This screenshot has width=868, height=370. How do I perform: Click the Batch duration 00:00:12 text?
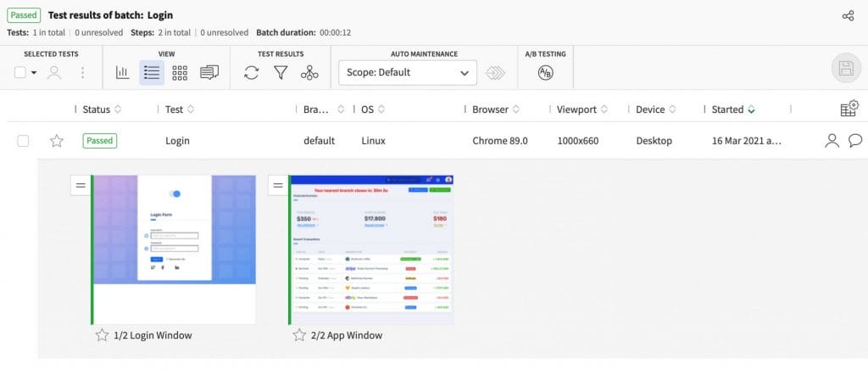pos(303,33)
